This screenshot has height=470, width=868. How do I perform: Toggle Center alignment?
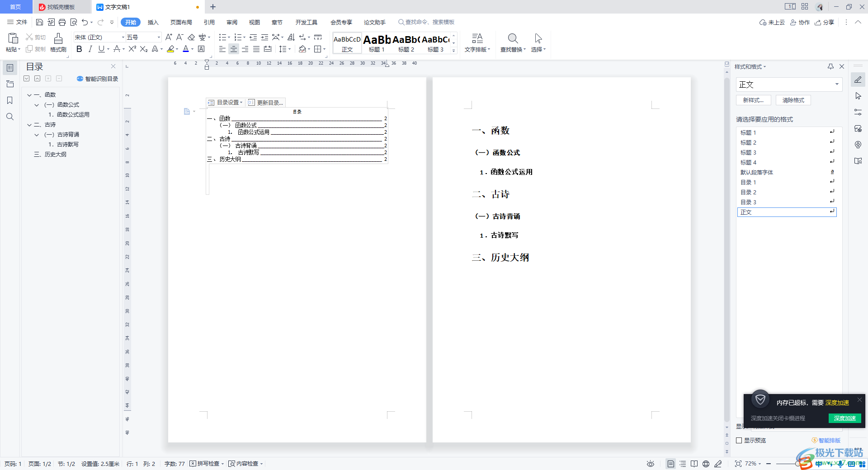[x=234, y=49]
